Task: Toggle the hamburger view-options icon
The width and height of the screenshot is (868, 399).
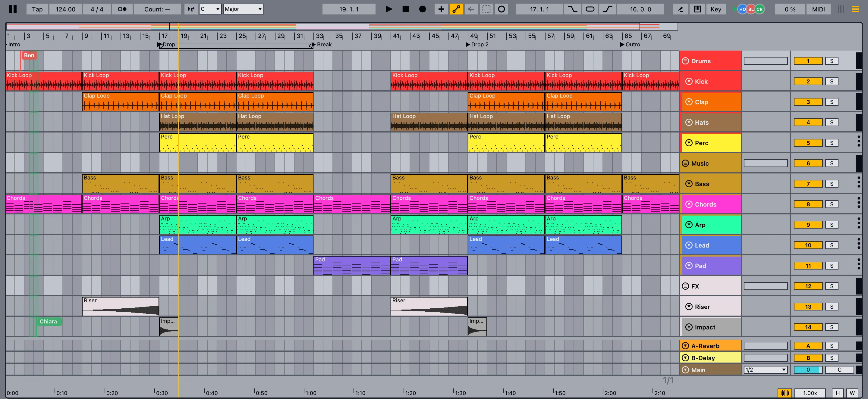Action: tap(855, 9)
